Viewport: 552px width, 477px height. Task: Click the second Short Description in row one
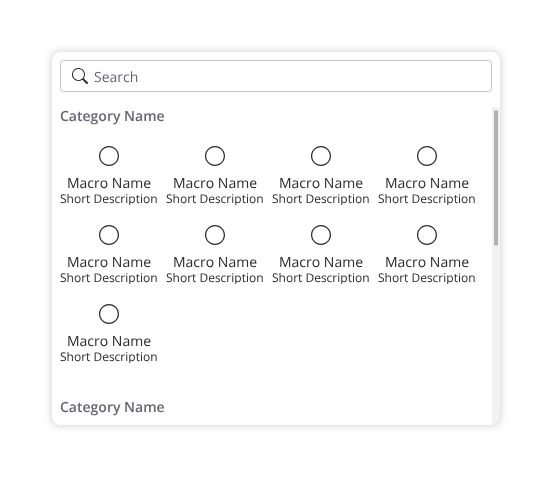(x=215, y=199)
